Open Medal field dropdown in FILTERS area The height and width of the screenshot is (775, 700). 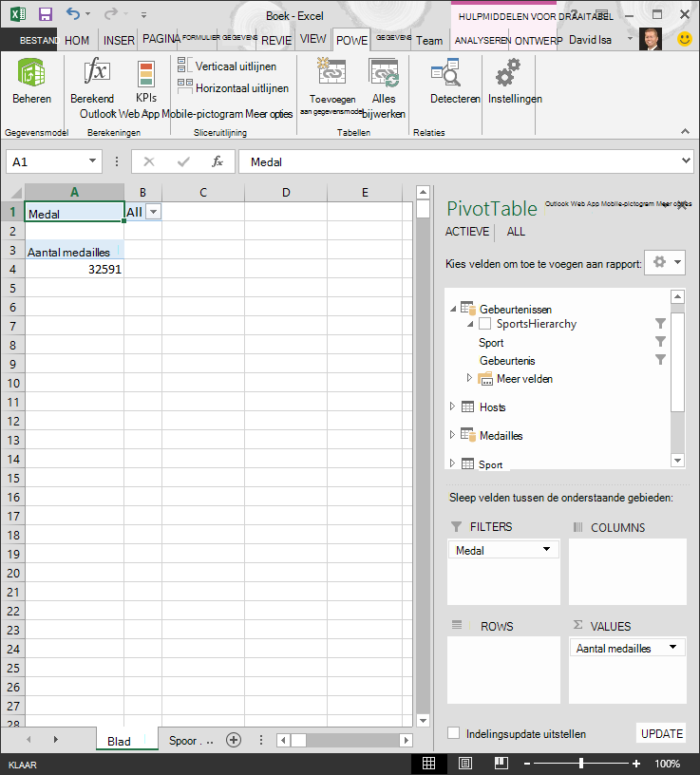[x=546, y=549]
